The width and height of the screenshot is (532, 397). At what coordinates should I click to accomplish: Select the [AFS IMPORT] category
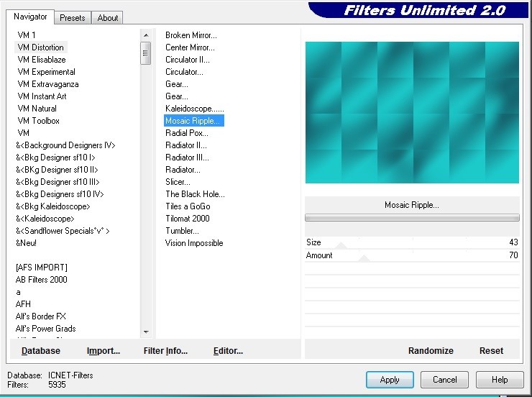[x=42, y=268]
